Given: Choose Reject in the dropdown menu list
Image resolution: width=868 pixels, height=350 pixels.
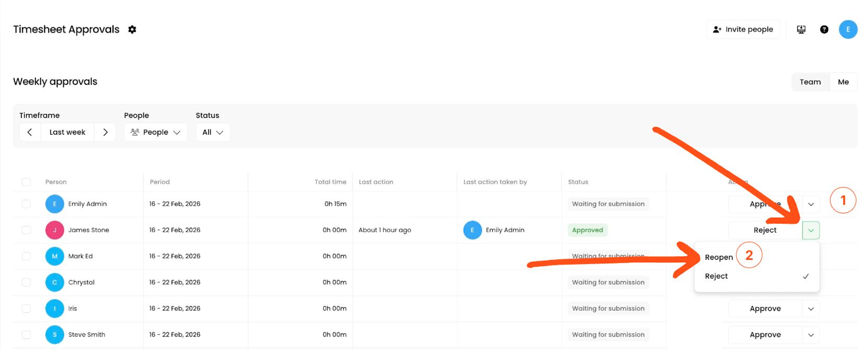Looking at the screenshot, I should (757, 276).
